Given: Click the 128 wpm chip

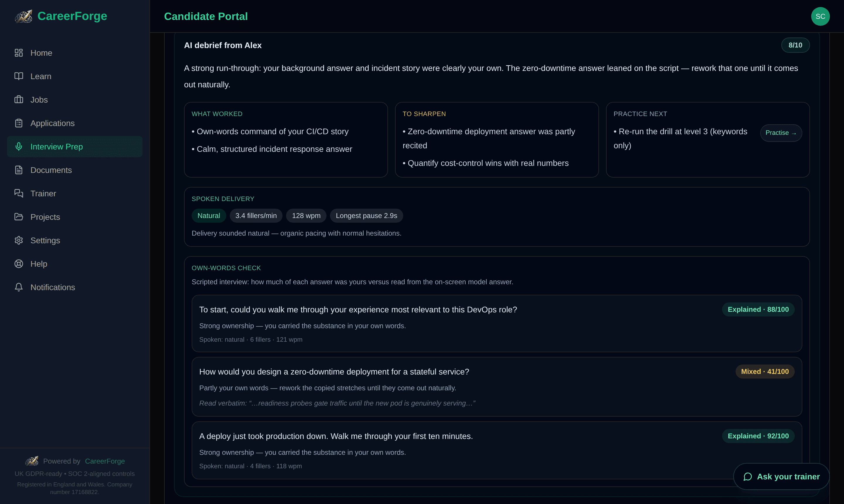Looking at the screenshot, I should (x=306, y=216).
